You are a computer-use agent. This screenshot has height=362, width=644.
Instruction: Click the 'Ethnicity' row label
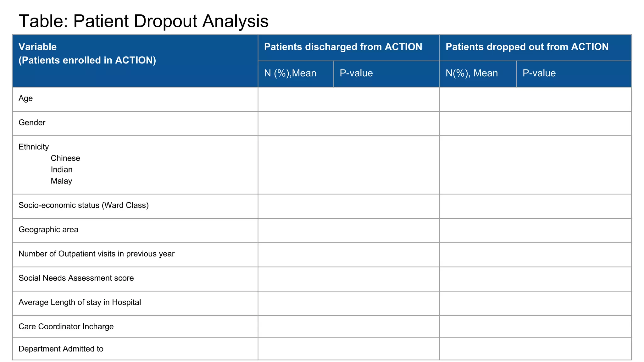pos(34,147)
